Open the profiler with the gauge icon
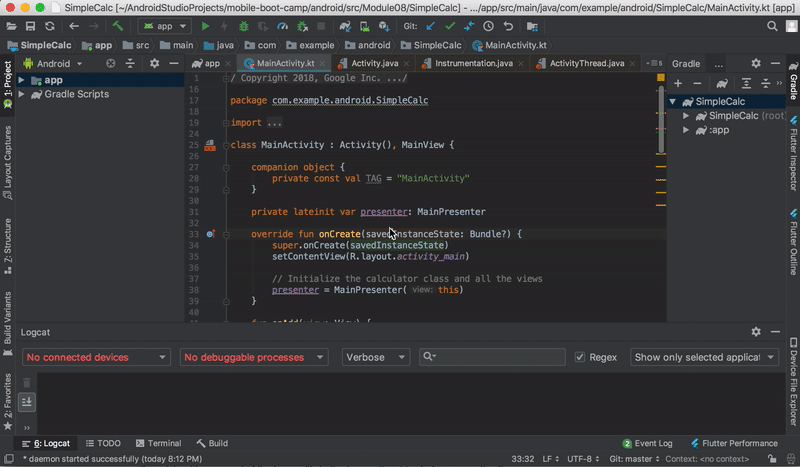The height and width of the screenshot is (467, 800). click(282, 26)
